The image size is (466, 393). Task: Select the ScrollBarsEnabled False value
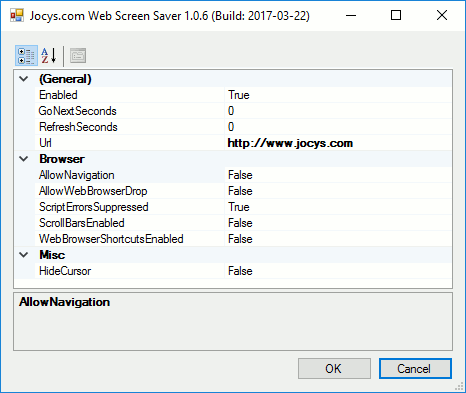tap(338, 223)
